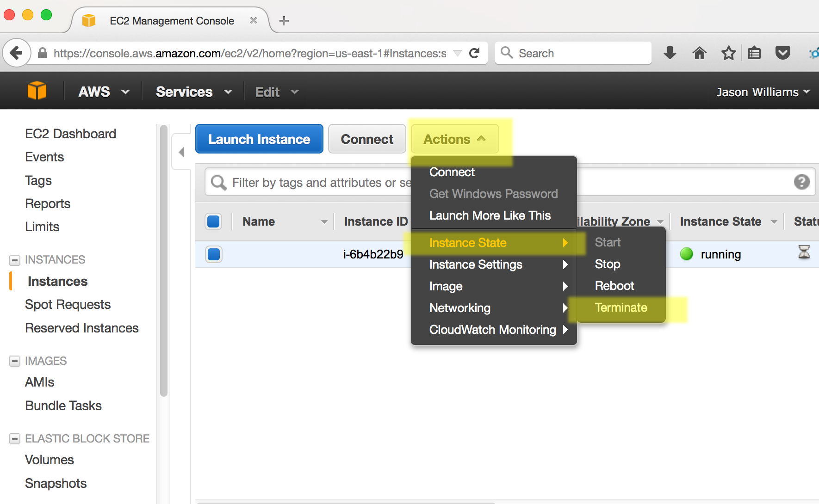The image size is (819, 504).
Task: Open the help question mark icon
Action: 801,182
